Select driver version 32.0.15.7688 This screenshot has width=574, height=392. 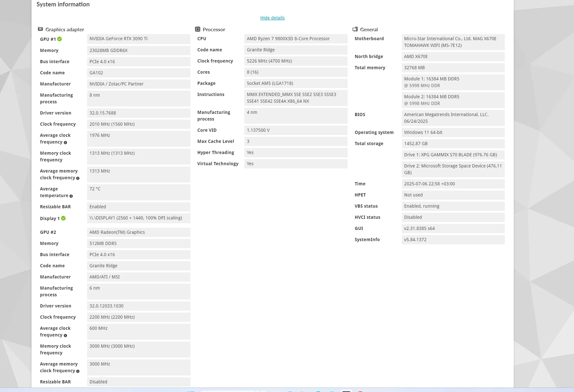(x=139, y=113)
